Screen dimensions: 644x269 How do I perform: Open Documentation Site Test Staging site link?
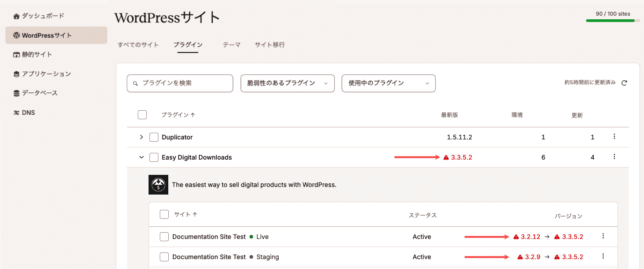click(209, 257)
